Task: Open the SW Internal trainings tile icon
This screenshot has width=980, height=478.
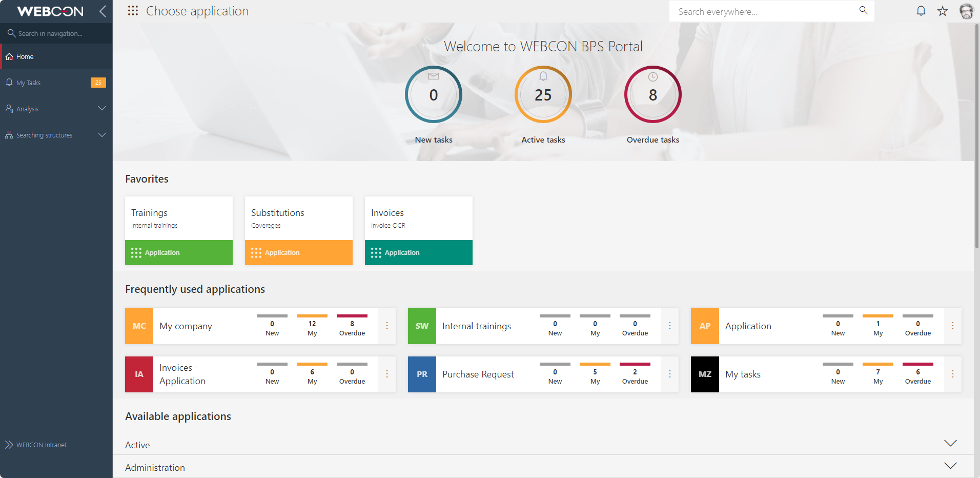Action: pos(422,326)
